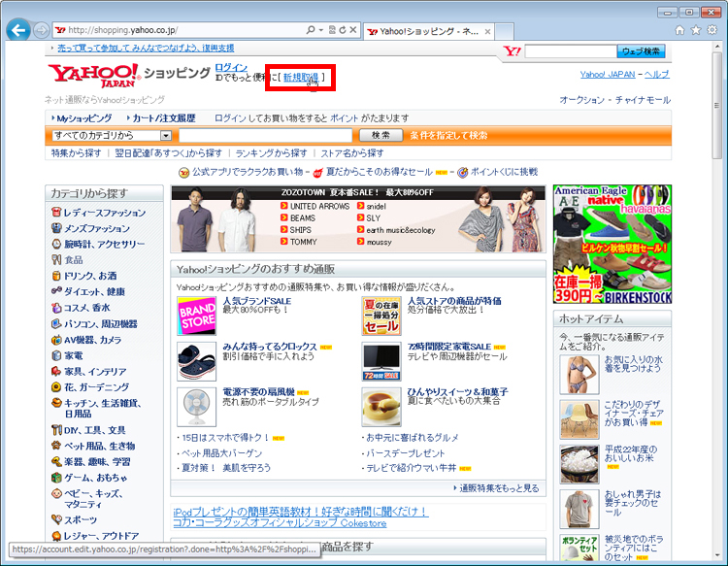
Task: Open the Yahoo! JAPAN link
Action: pos(608,74)
